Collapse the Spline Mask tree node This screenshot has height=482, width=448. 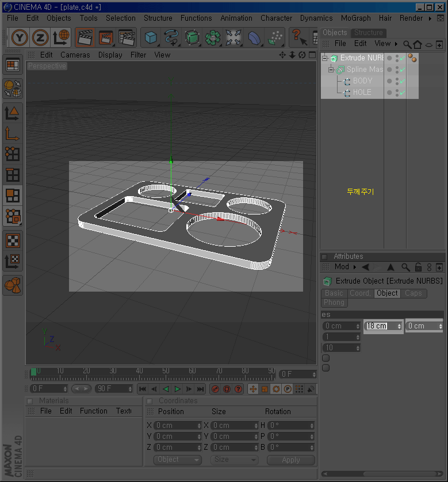331,70
